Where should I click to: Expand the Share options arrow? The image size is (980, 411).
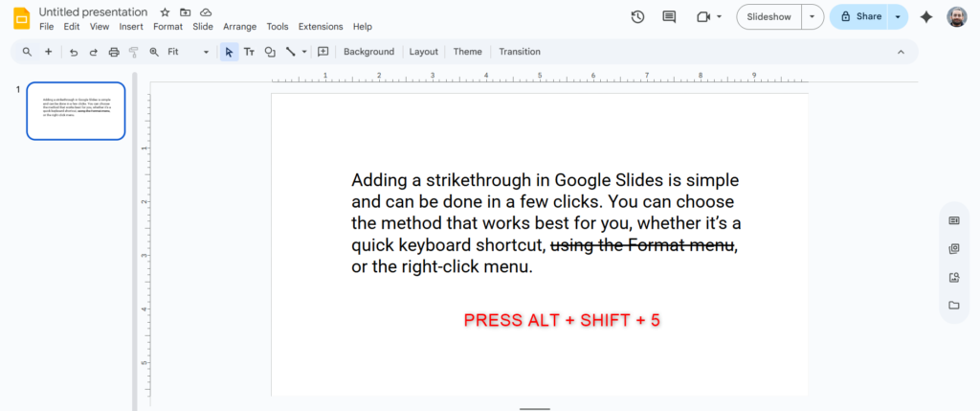click(x=898, y=16)
